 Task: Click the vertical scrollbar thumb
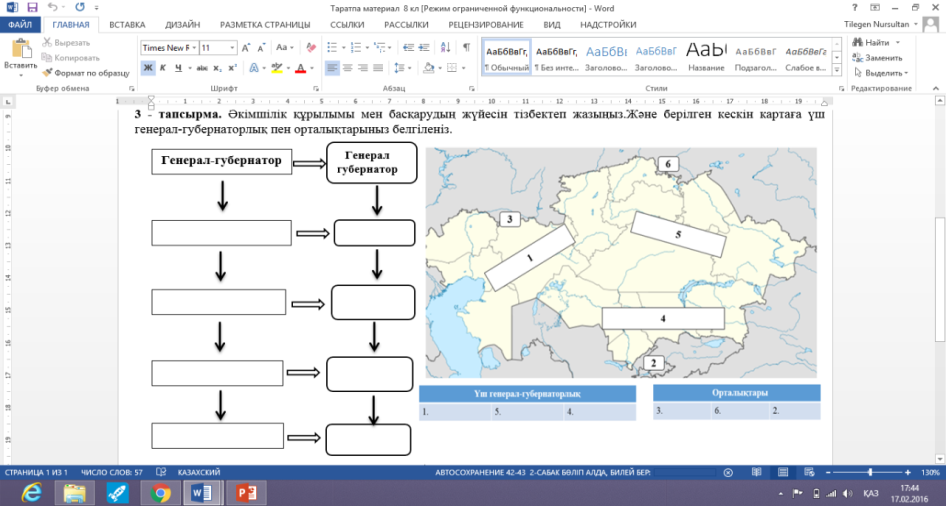point(940,278)
